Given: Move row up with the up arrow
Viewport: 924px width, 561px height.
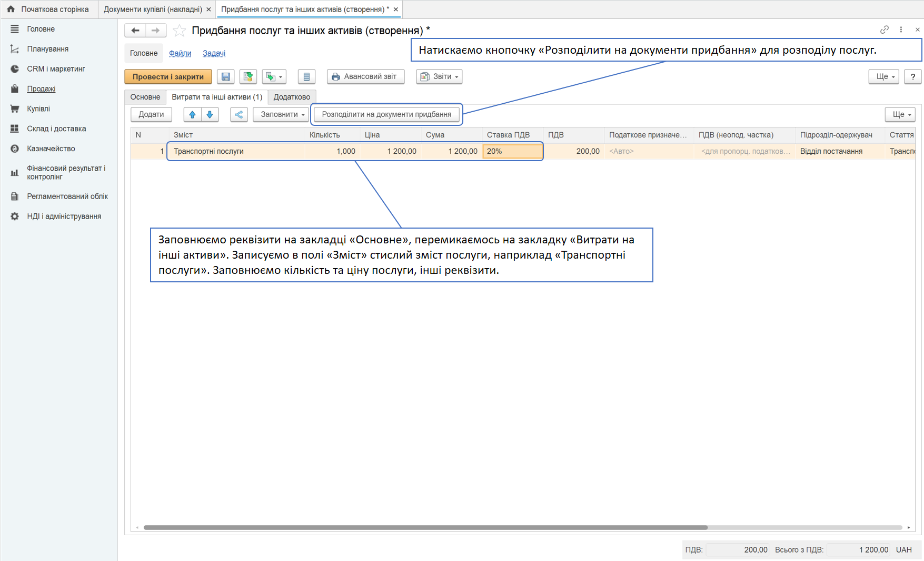Looking at the screenshot, I should (192, 114).
